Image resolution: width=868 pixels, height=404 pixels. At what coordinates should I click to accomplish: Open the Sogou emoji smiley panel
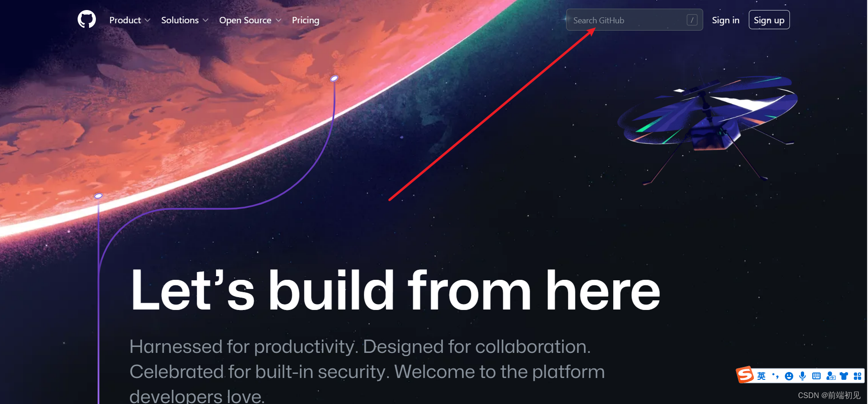coord(789,376)
